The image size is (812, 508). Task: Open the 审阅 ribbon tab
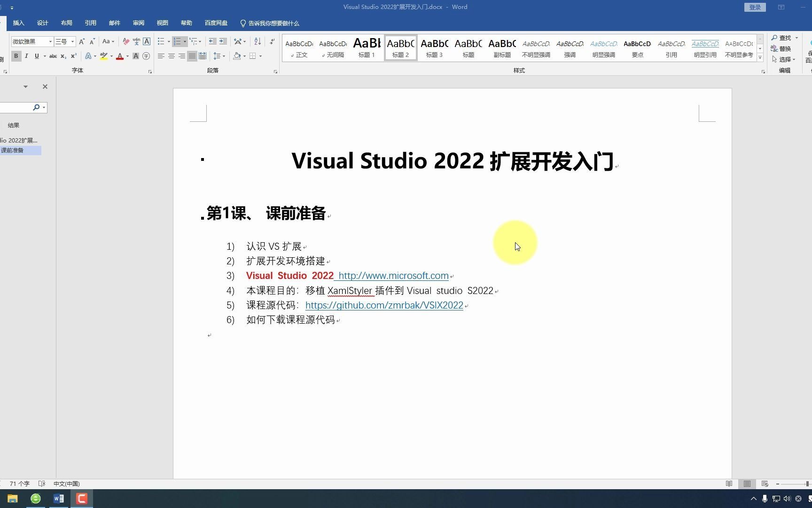[x=139, y=23]
